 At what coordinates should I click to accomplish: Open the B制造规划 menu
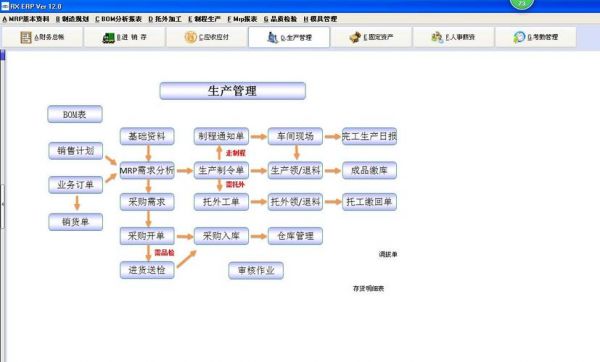point(72,19)
